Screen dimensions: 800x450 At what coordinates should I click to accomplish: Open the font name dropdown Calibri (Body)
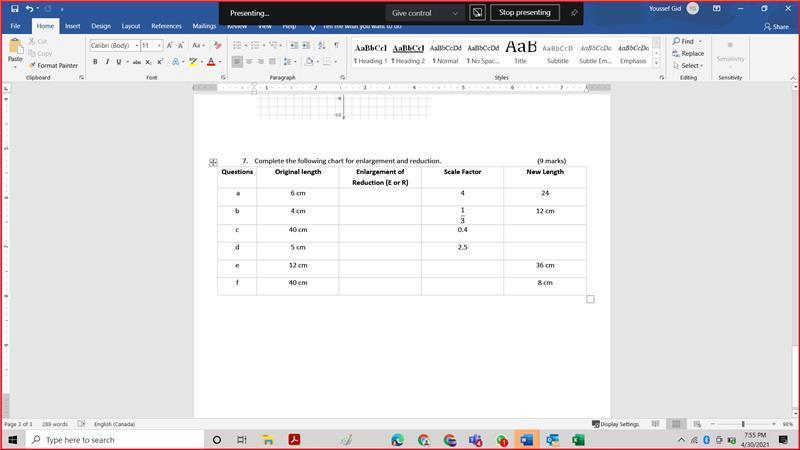tap(136, 45)
